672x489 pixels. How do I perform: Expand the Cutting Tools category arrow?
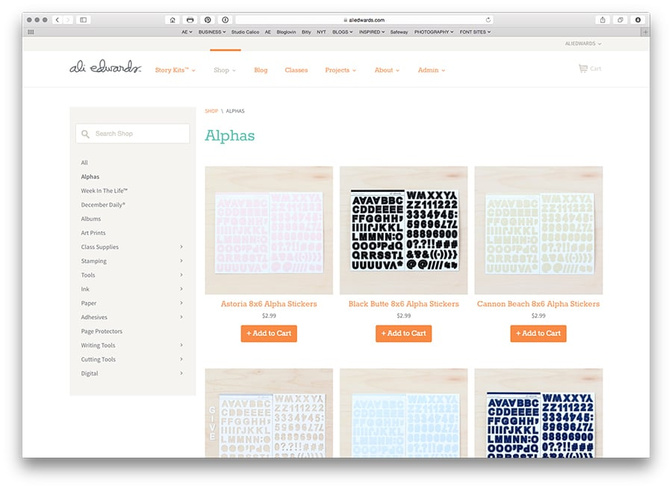click(181, 359)
